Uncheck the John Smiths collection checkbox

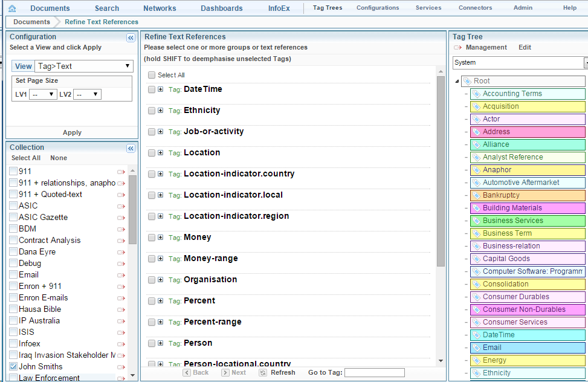(13, 367)
